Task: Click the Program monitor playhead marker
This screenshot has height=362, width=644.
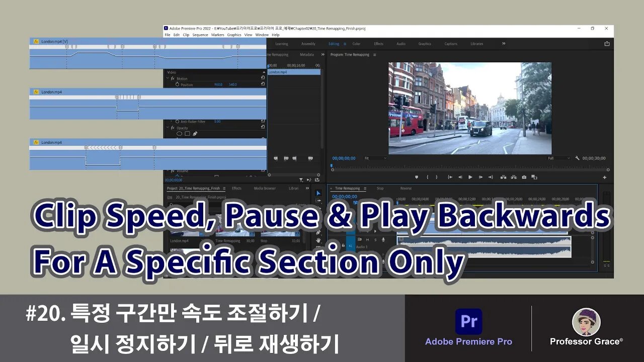Action: (331, 165)
